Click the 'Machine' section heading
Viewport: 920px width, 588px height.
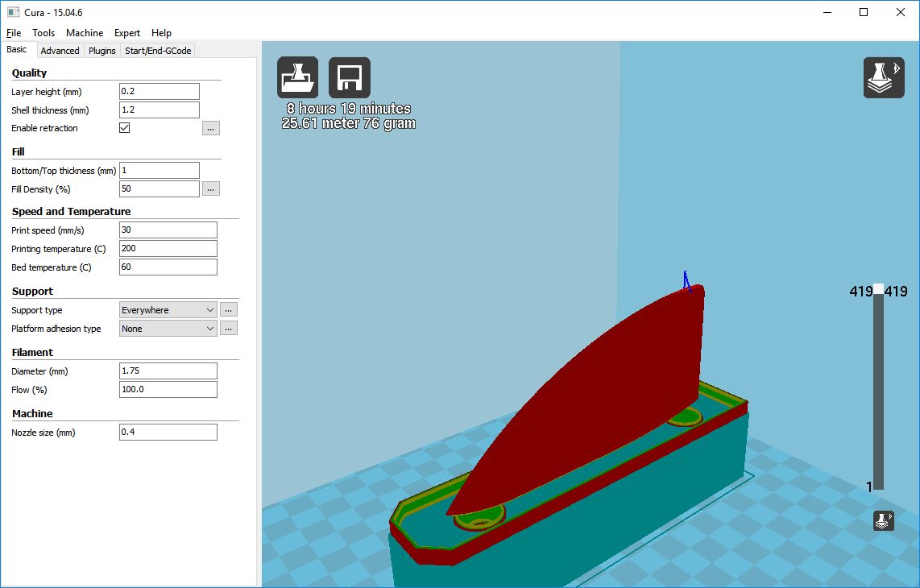point(32,414)
